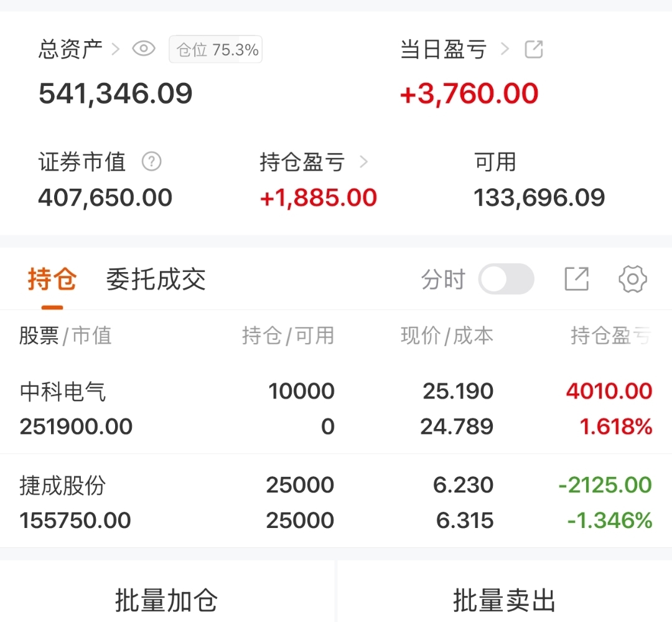Switch to the 委托成交 tab
672x622 pixels.
tap(156, 280)
